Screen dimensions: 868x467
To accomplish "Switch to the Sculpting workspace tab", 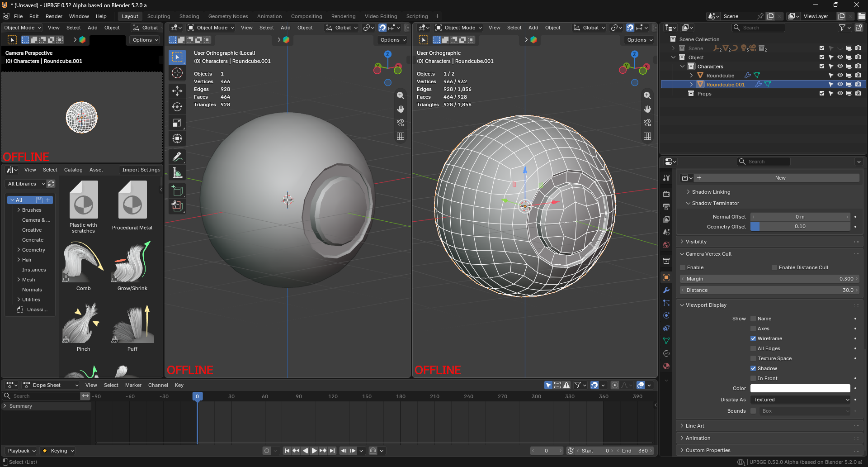I will click(159, 16).
